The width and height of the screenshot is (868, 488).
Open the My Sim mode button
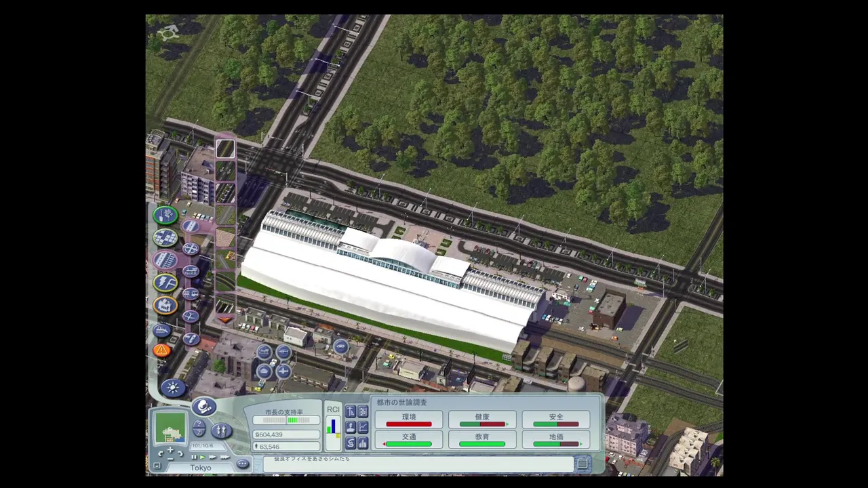(x=222, y=430)
